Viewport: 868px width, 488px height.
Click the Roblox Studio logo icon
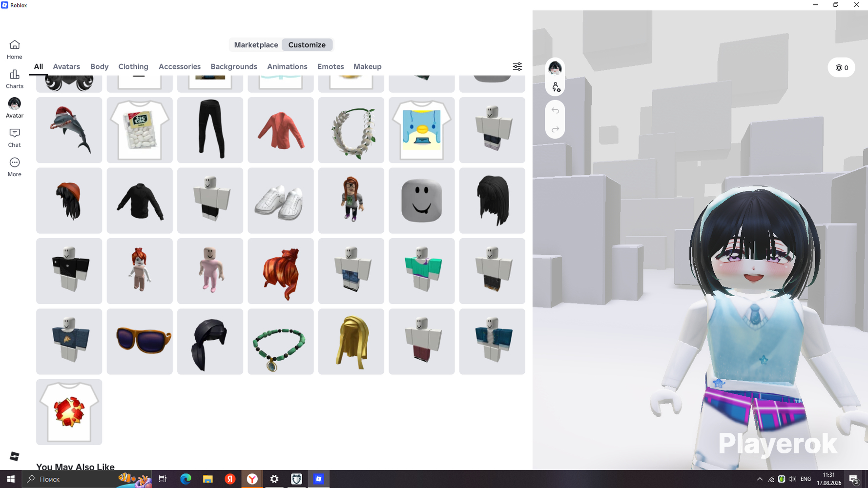point(15,456)
